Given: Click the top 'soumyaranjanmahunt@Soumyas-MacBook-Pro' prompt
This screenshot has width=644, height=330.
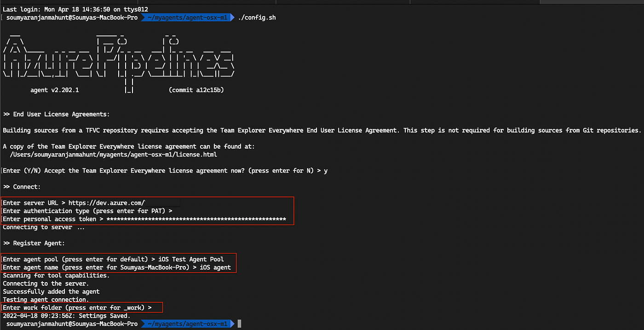Looking at the screenshot, I should point(72,17).
